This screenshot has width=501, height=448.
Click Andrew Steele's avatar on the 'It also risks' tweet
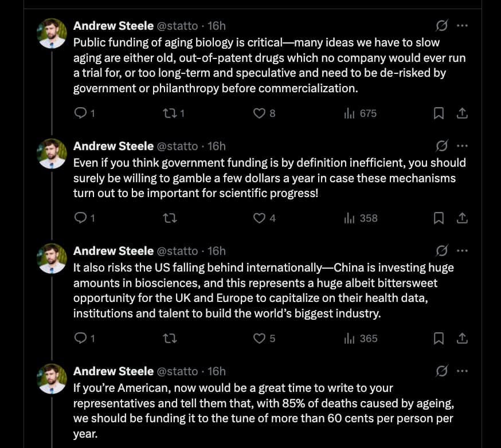pyautogui.click(x=52, y=258)
